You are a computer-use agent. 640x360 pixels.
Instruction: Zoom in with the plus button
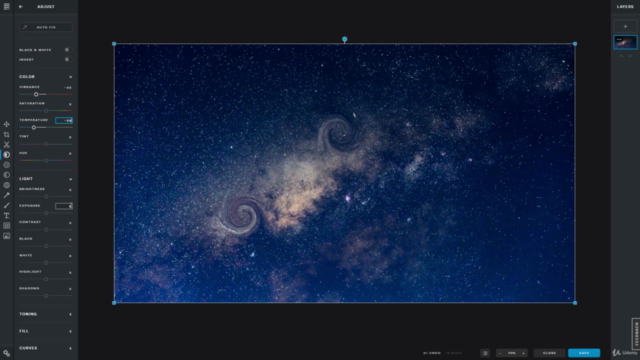[x=523, y=353]
